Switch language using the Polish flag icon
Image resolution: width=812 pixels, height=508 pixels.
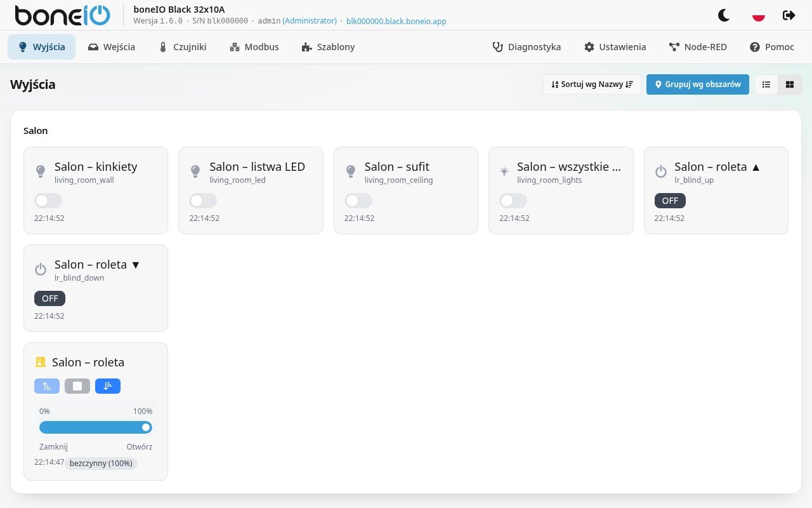point(758,15)
